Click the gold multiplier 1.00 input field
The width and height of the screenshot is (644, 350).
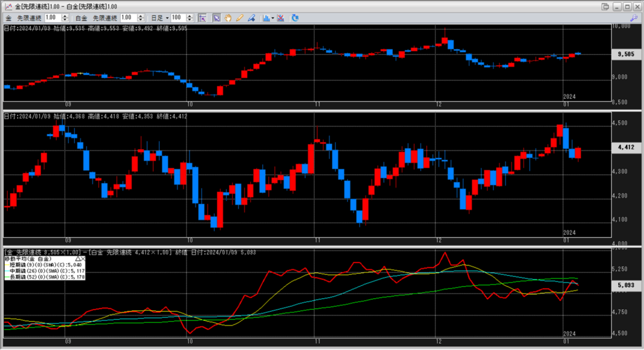tap(51, 18)
